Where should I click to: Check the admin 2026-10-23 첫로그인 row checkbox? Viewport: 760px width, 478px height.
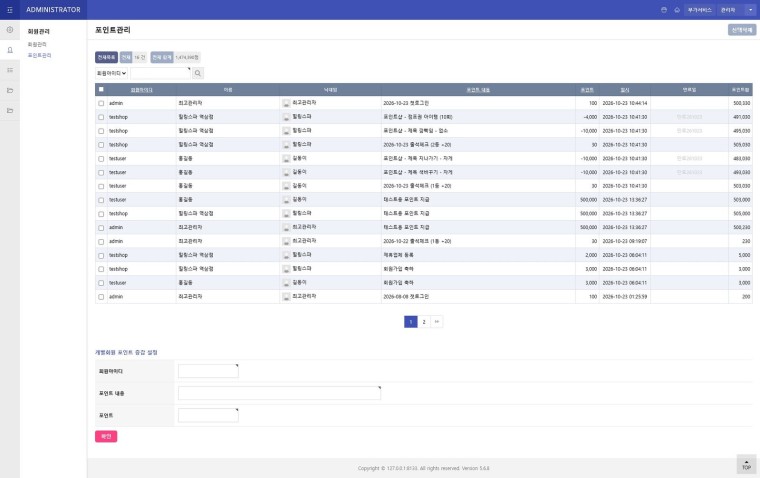point(101,103)
